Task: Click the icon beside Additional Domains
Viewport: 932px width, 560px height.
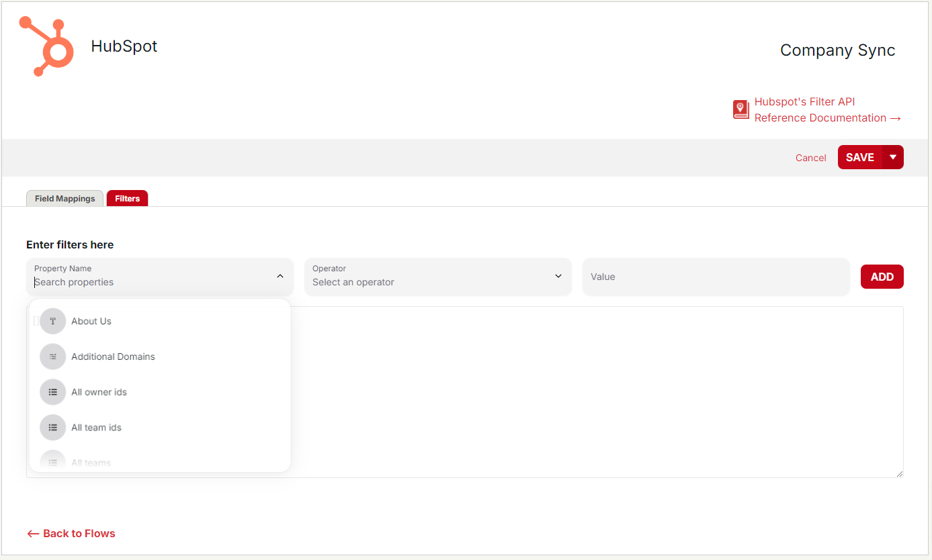Action: coord(53,357)
